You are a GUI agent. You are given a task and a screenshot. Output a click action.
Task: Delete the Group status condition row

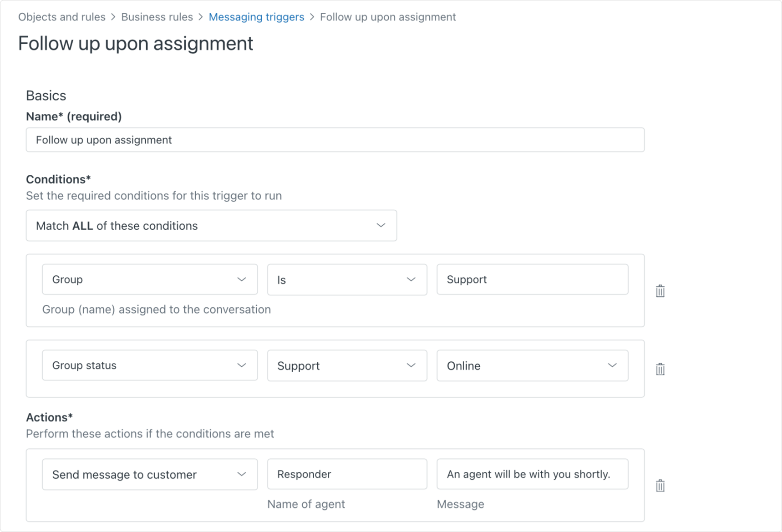click(x=660, y=369)
